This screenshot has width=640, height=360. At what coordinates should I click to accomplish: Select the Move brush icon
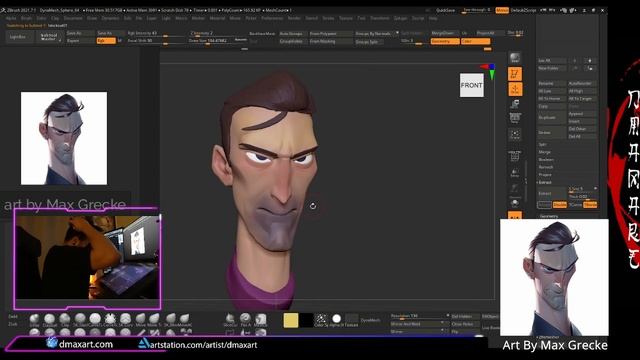point(140,319)
